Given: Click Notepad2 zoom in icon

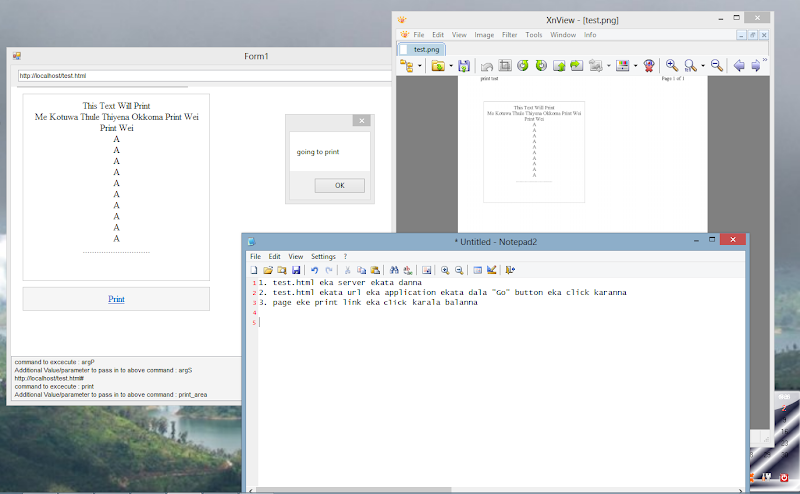Looking at the screenshot, I should click(x=445, y=270).
